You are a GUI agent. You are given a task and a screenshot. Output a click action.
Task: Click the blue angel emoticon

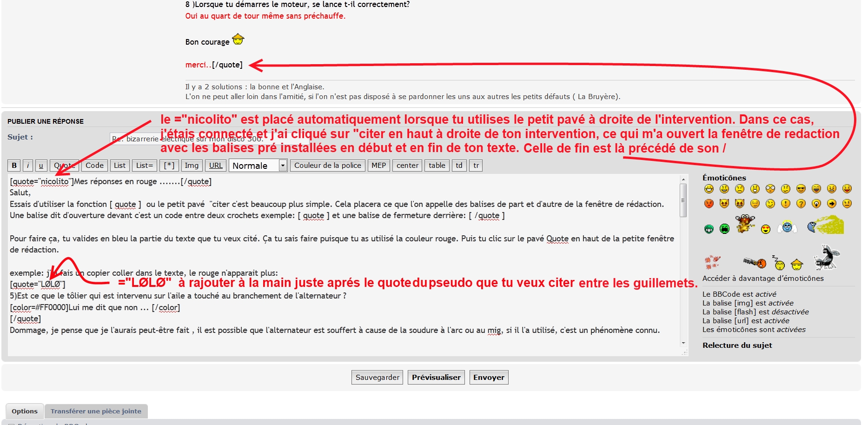pyautogui.click(x=787, y=227)
